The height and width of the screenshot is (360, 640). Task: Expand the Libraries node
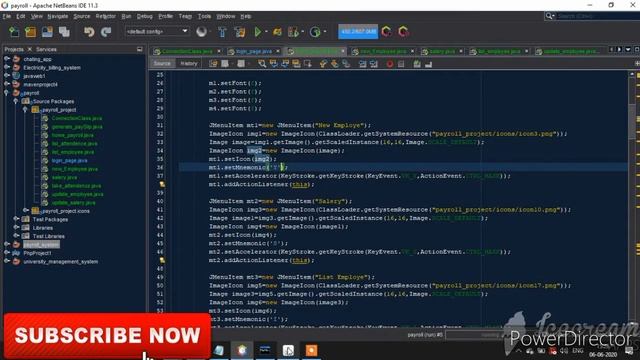(16, 227)
